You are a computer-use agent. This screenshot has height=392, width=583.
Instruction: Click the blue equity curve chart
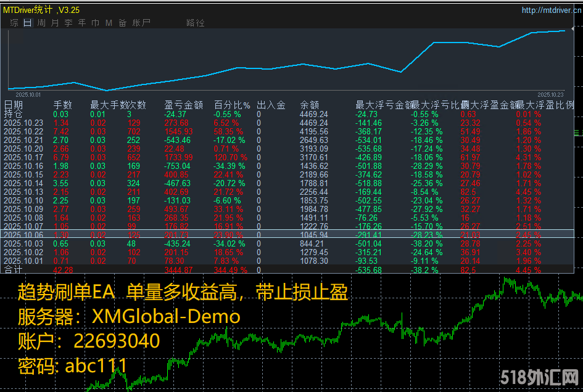coord(286,59)
